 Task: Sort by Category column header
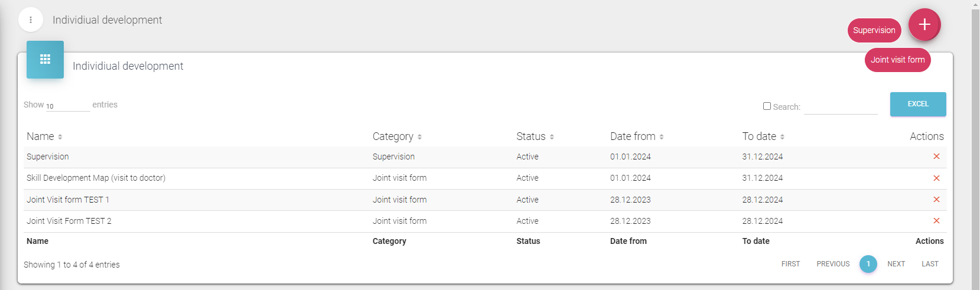(x=396, y=136)
